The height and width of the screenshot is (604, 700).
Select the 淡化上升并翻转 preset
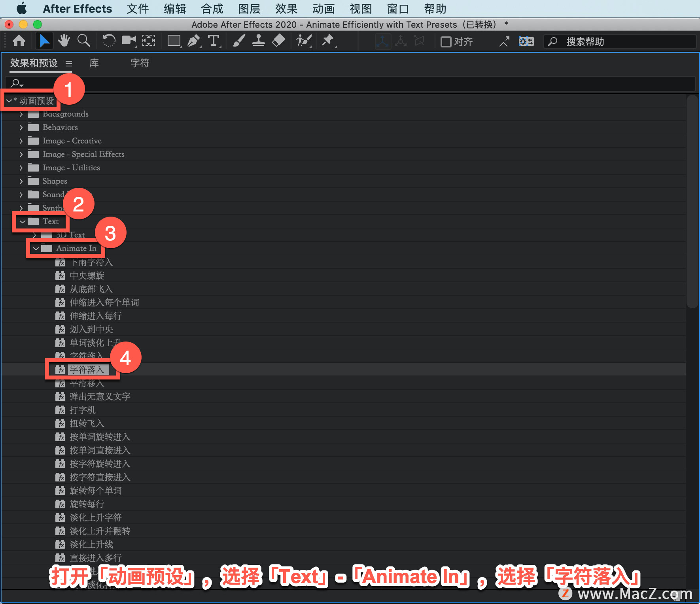[100, 531]
